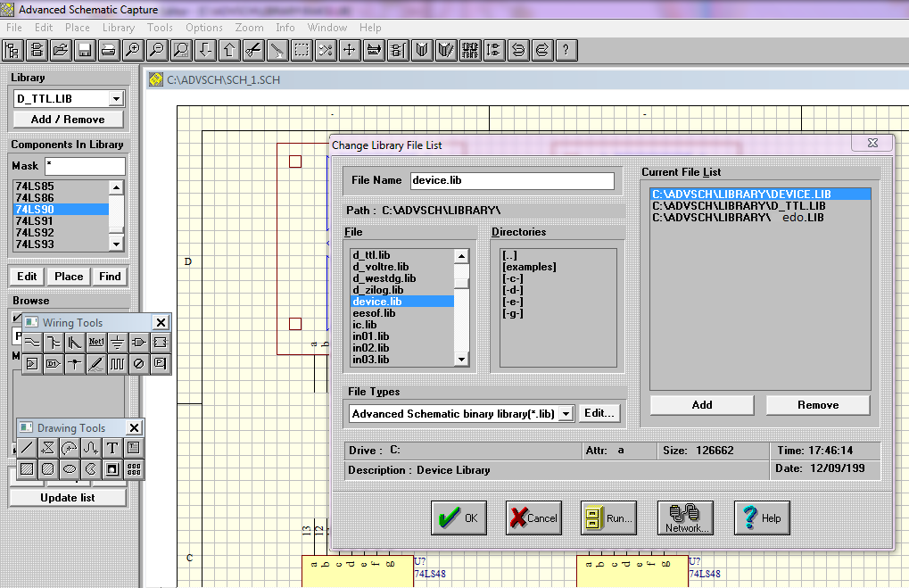
Task: Open the Place menu
Action: tap(77, 28)
